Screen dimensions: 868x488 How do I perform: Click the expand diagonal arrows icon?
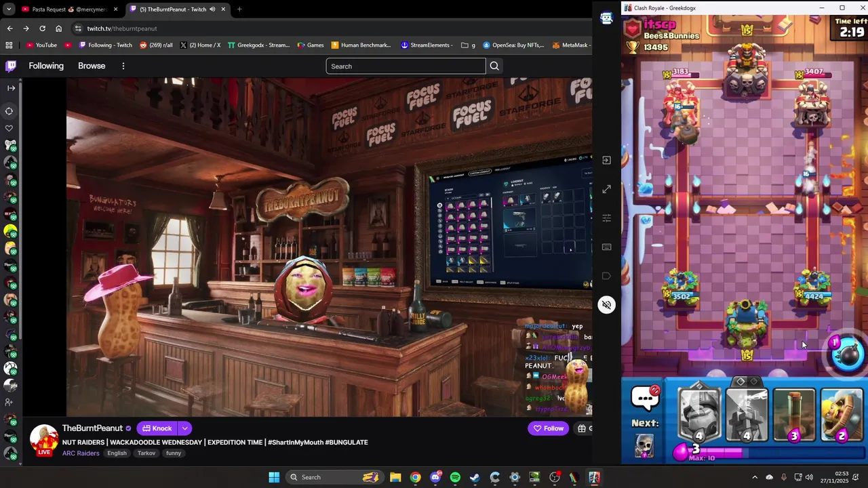[606, 189]
